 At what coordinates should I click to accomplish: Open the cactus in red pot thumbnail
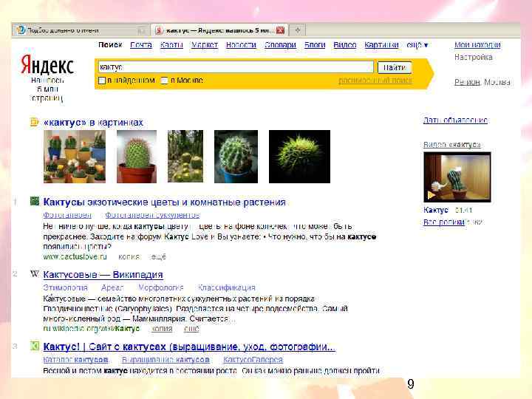click(137, 157)
